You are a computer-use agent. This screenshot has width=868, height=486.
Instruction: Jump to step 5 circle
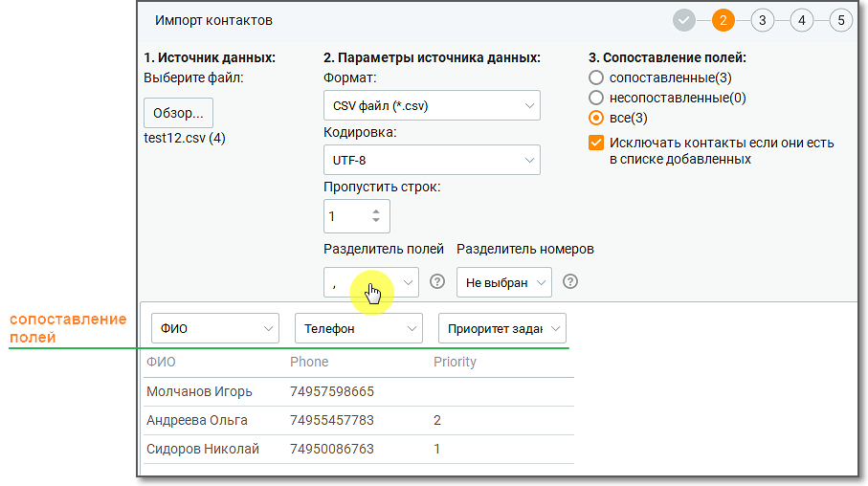coord(841,20)
